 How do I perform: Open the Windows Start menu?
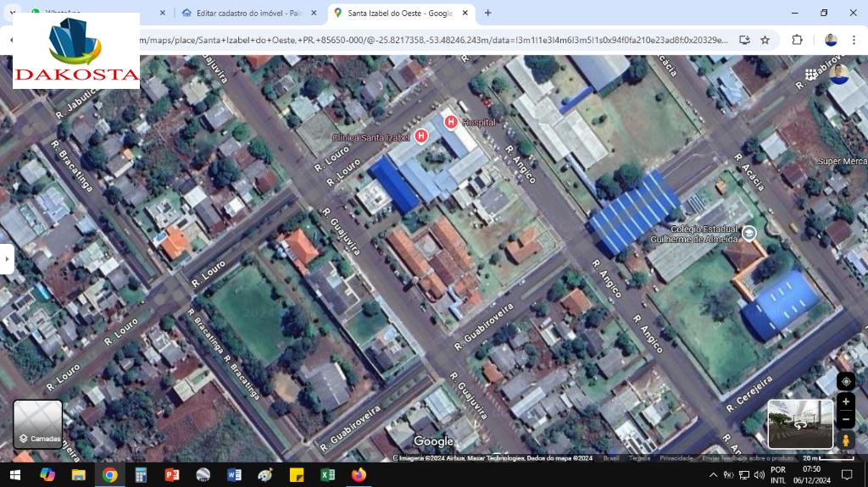15,475
